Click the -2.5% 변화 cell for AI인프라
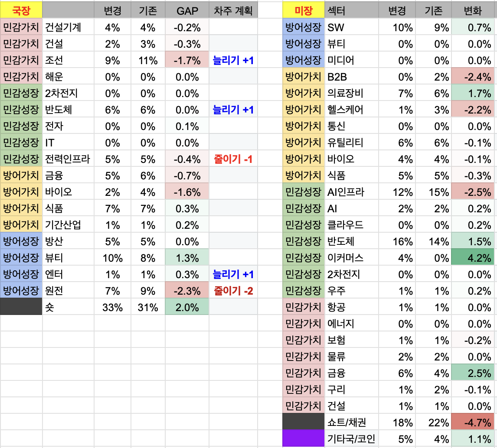This screenshot has width=497, height=448. click(473, 192)
